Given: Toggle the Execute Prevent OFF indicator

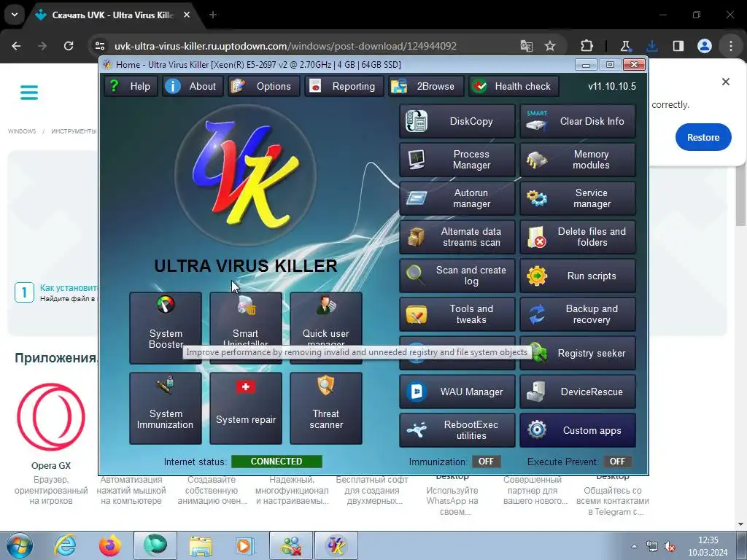Looking at the screenshot, I should (617, 462).
